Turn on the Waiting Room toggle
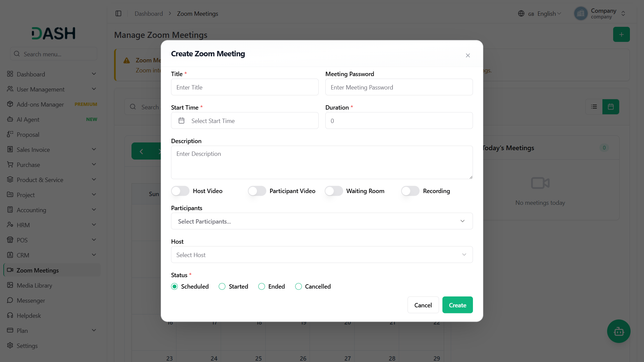This screenshot has width=644, height=362. coord(334,191)
